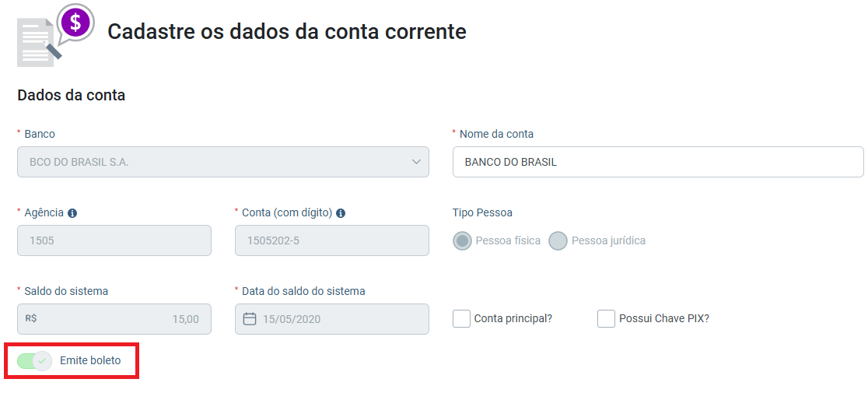868x393 pixels.
Task: Expand the Banco dropdown chevron
Action: tap(416, 162)
